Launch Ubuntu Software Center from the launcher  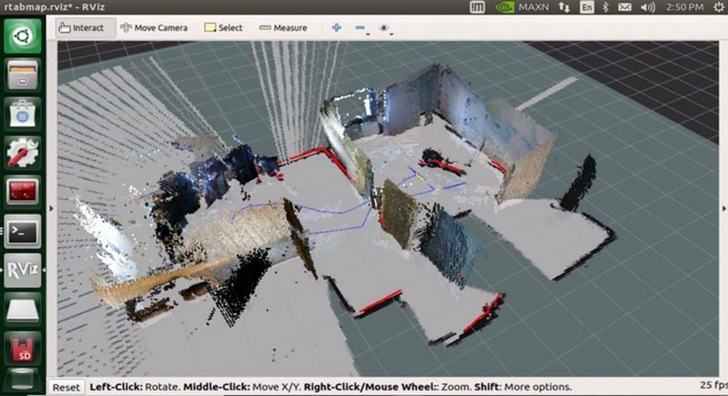point(23,114)
